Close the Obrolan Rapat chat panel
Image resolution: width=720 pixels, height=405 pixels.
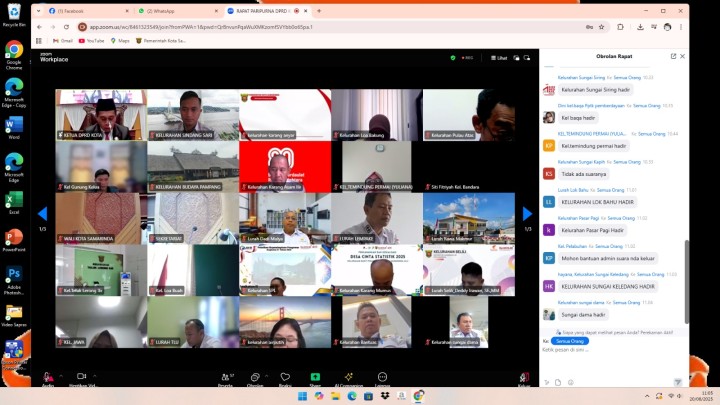[x=682, y=56]
